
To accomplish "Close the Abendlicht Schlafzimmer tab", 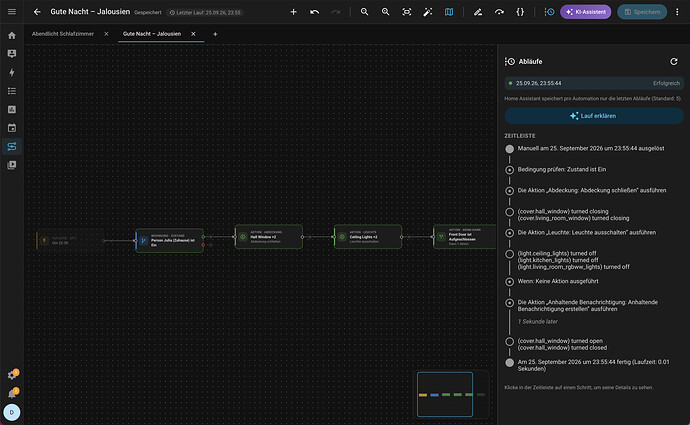I will (x=106, y=34).
